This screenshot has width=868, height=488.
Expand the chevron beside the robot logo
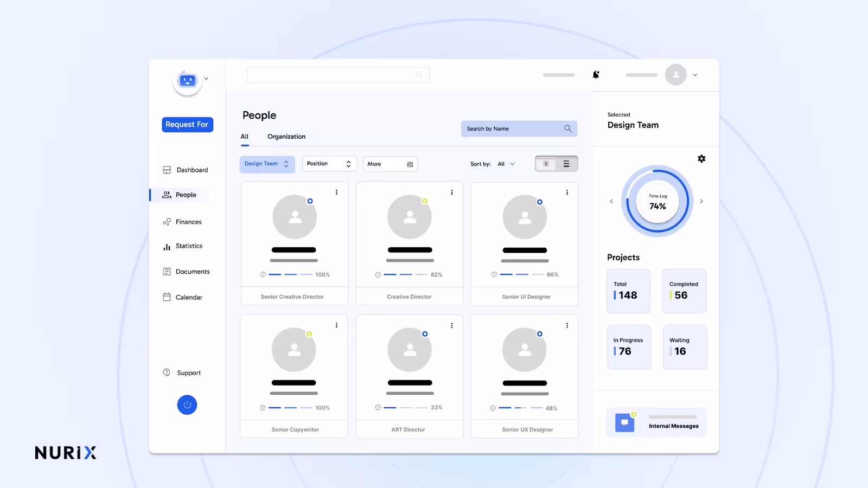[x=206, y=79]
